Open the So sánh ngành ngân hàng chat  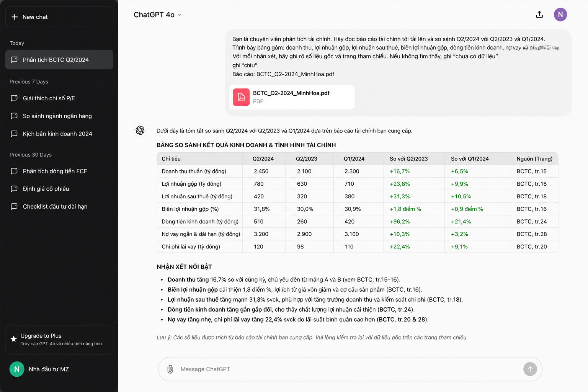pyautogui.click(x=59, y=116)
